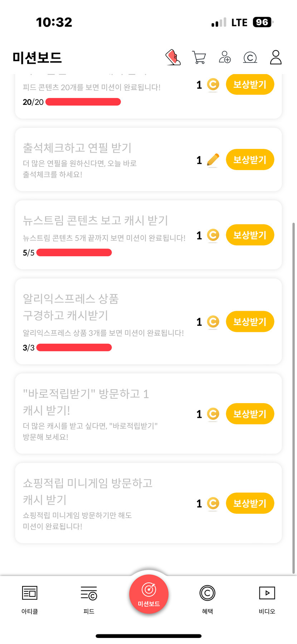The image size is (297, 644).
Task: Open the shopping cart icon
Action: tap(199, 57)
